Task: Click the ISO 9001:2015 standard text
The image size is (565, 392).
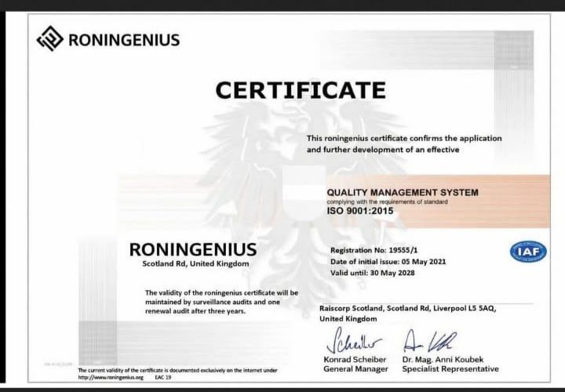Action: [x=360, y=211]
